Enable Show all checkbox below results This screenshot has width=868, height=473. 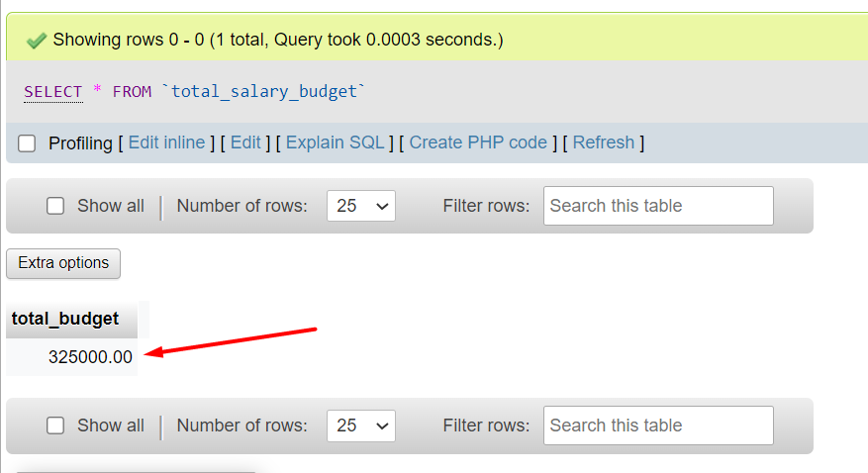coord(56,426)
